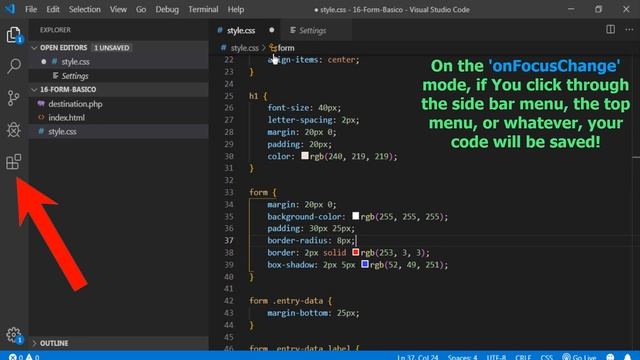Viewport: 640px width, 360px height.
Task: Click the style.css breadcrumb
Action: pyautogui.click(x=244, y=48)
